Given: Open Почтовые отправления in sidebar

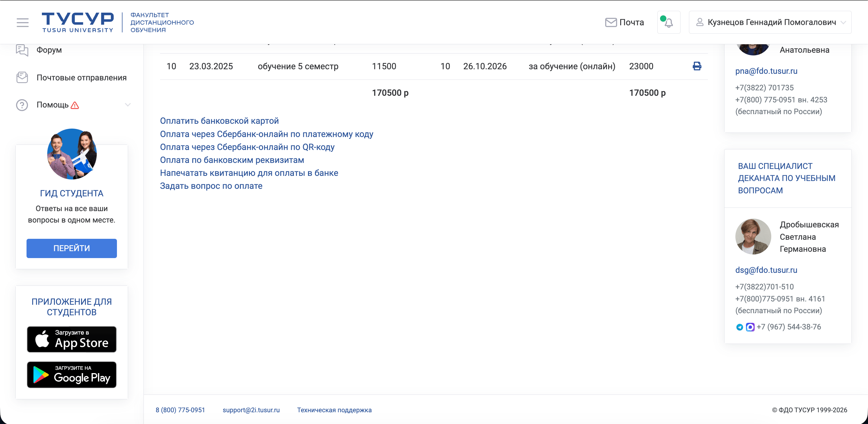Looking at the screenshot, I should pos(82,77).
